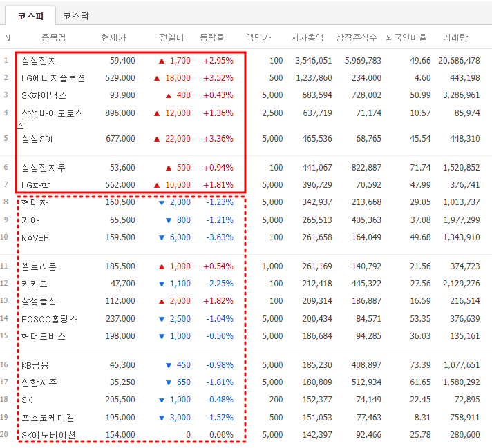Switch to the 코스피 tab

coord(30,16)
